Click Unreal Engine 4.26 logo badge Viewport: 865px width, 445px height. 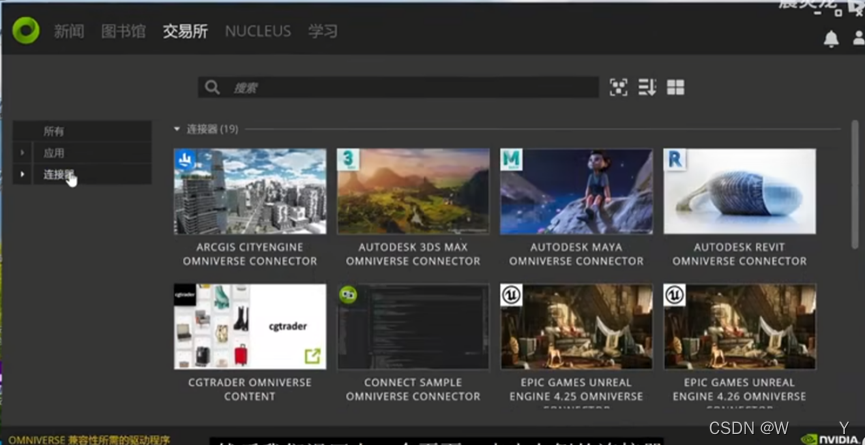675,295
